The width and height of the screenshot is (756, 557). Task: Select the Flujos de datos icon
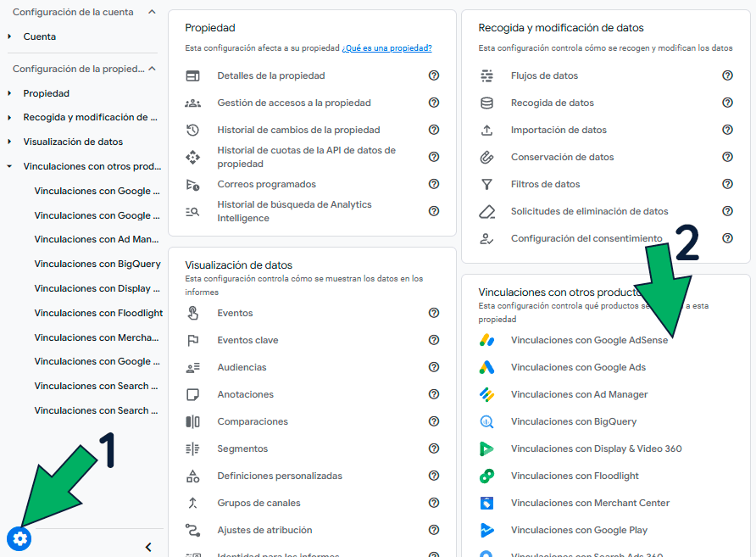[487, 75]
